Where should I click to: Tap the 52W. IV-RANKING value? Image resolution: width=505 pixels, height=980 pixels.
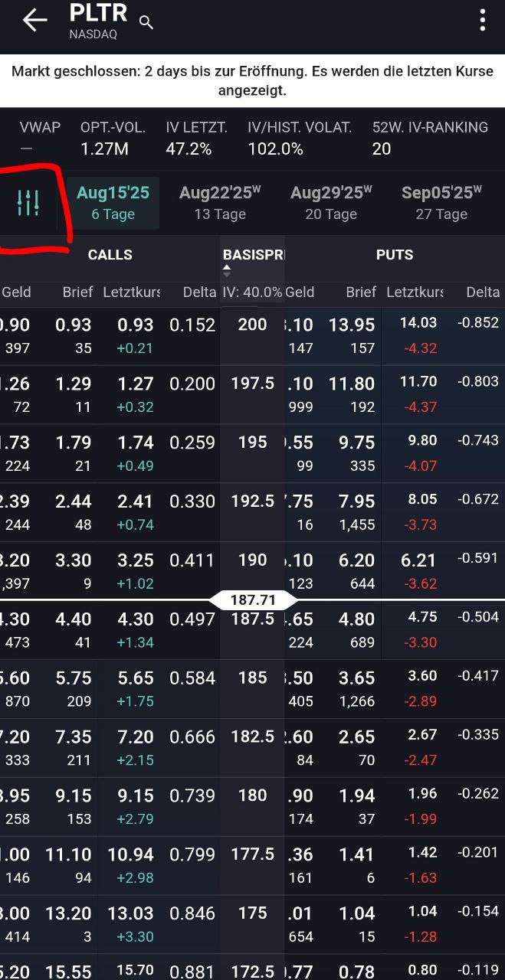(382, 149)
